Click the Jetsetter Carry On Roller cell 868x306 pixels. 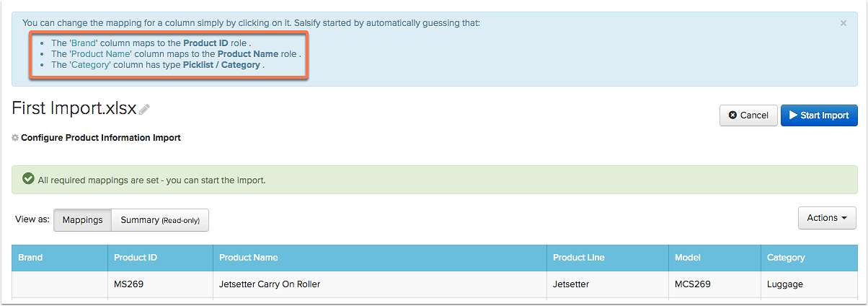click(x=380, y=284)
